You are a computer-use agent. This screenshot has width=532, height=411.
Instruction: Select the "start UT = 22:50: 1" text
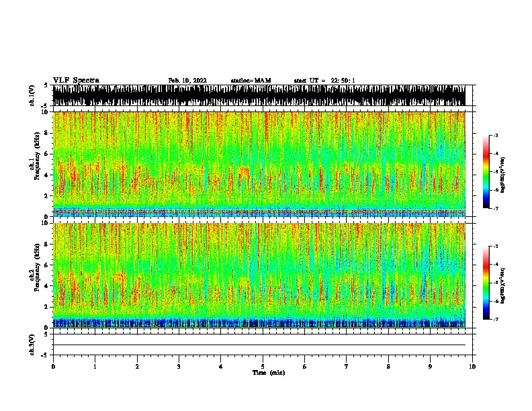(324, 81)
